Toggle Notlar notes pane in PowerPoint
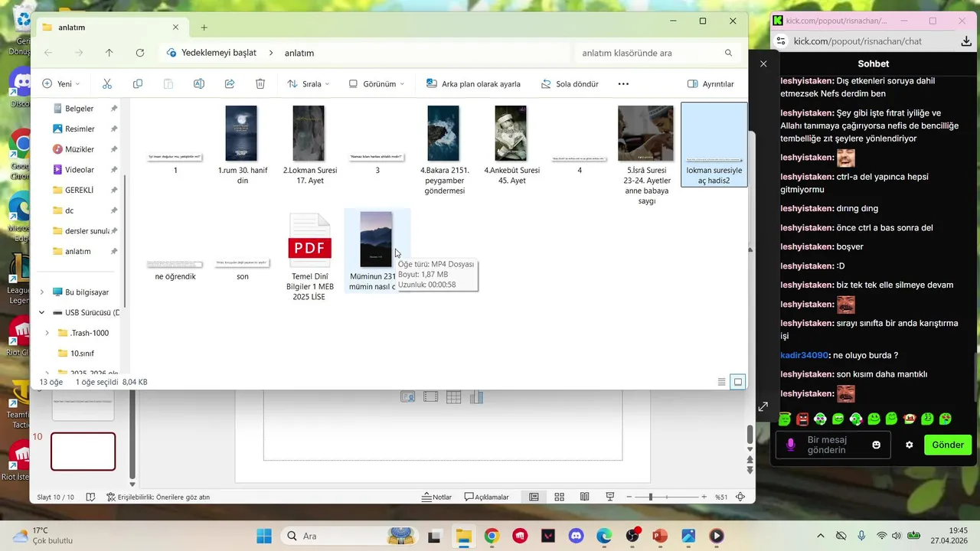Viewport: 980px width, 551px height. [437, 497]
